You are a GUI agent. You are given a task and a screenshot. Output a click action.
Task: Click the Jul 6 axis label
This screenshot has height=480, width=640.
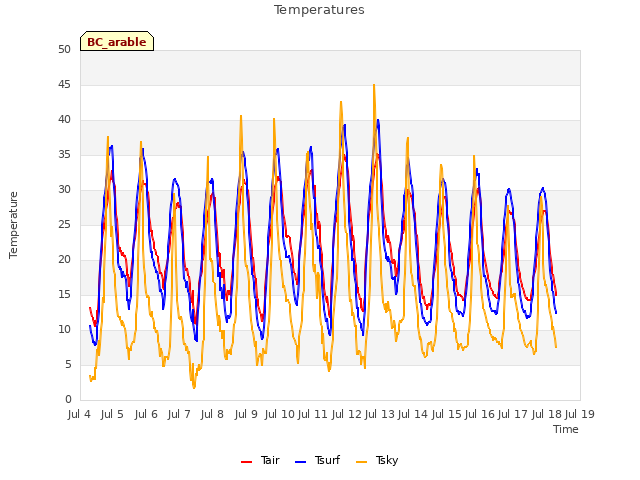tap(146, 414)
